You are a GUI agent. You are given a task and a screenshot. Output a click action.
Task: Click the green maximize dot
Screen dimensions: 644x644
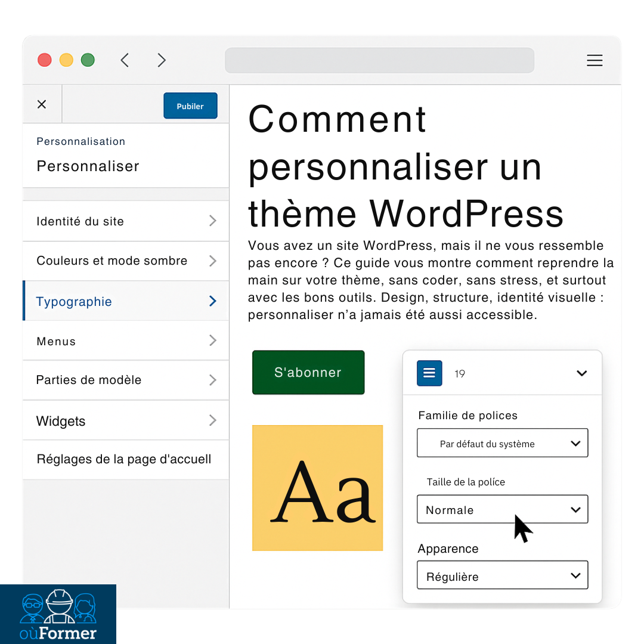[x=88, y=60]
